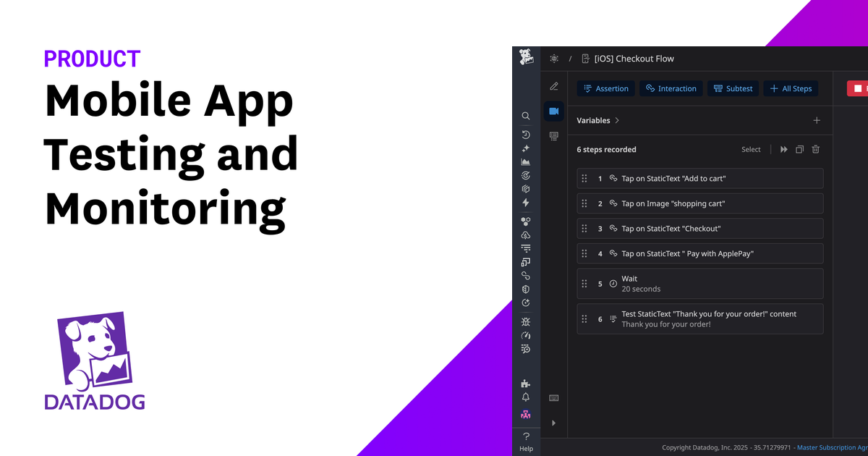The image size is (868, 456).
Task: Click the cloud upload icon in the sidebar
Action: pos(526,235)
